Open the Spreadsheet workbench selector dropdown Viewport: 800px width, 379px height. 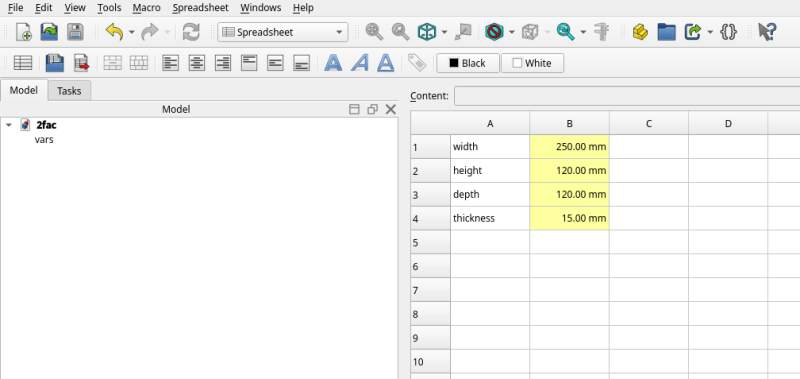click(x=283, y=32)
